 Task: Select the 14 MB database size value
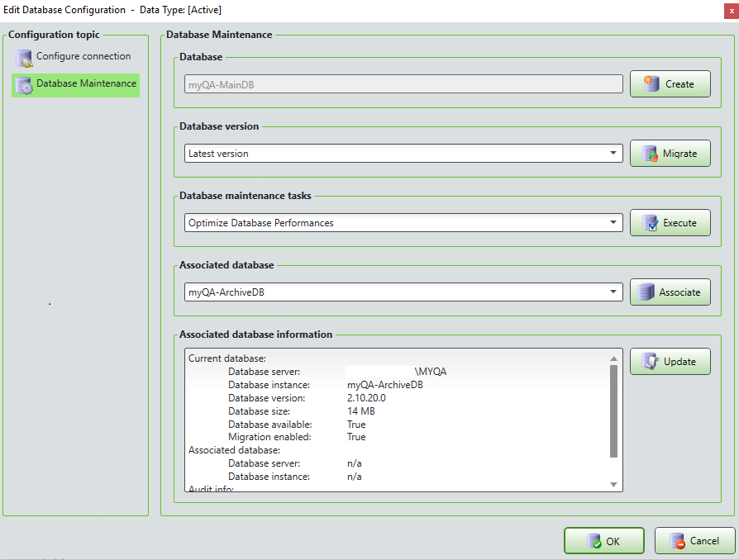361,411
